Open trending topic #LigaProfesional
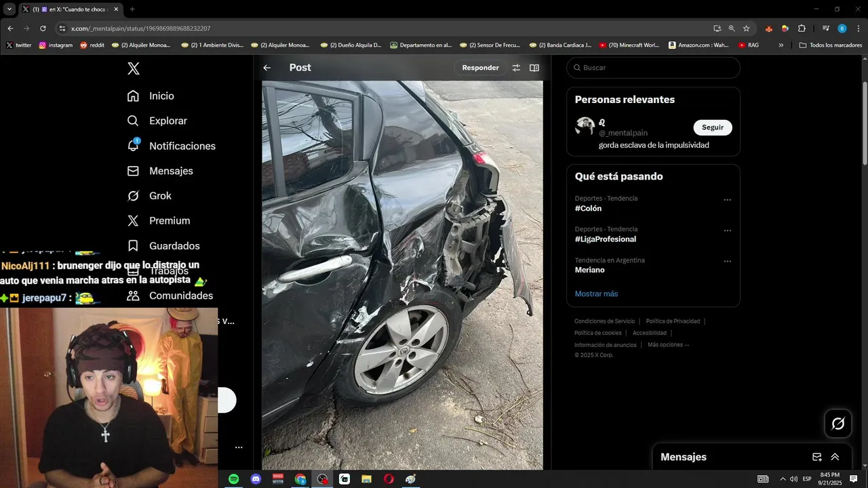The image size is (868, 488). [x=606, y=239]
